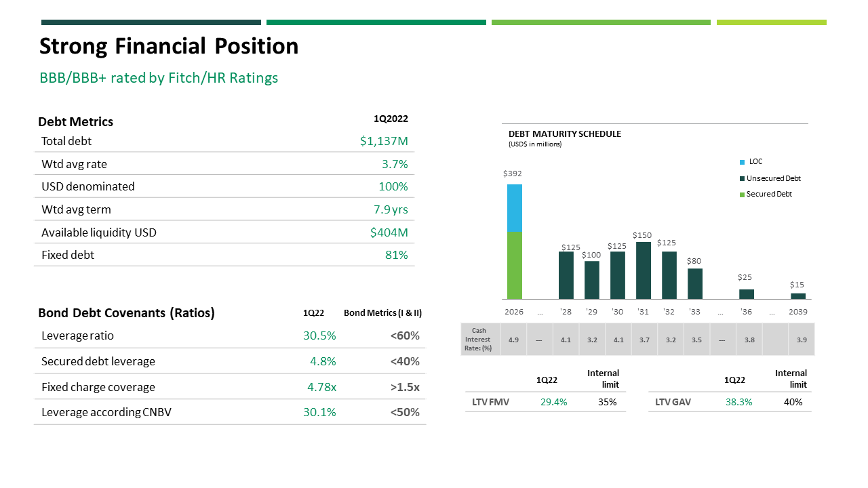The width and height of the screenshot is (868, 488).
Task: Click the '38.3%' LTV GAV value
Action: (x=739, y=402)
